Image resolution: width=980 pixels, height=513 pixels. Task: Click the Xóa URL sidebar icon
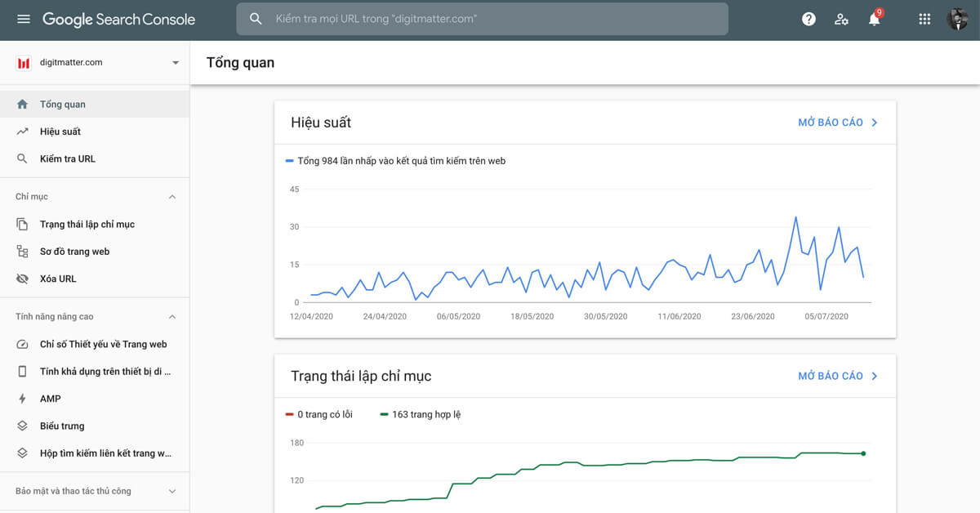tap(23, 279)
